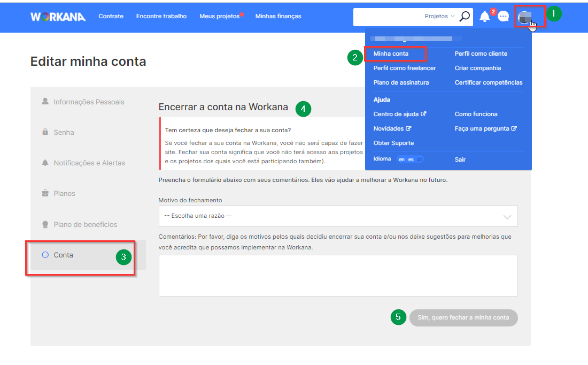This screenshot has height=365, width=588.
Task: Open Certificar competências
Action: tap(488, 82)
